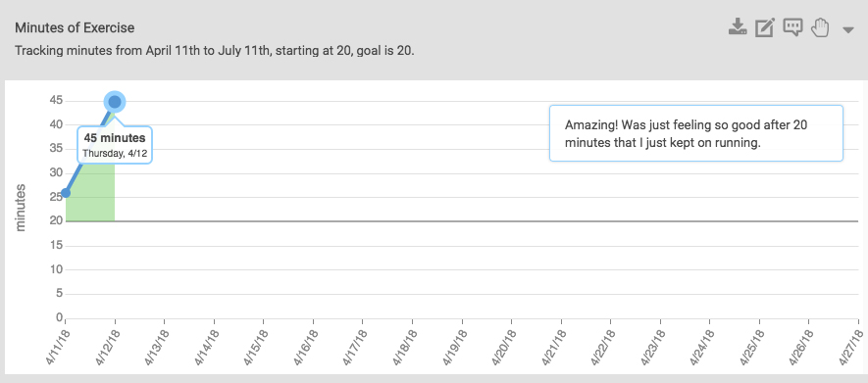The width and height of the screenshot is (868, 383).
Task: Click the minutes y-axis label
Action: click(x=21, y=209)
